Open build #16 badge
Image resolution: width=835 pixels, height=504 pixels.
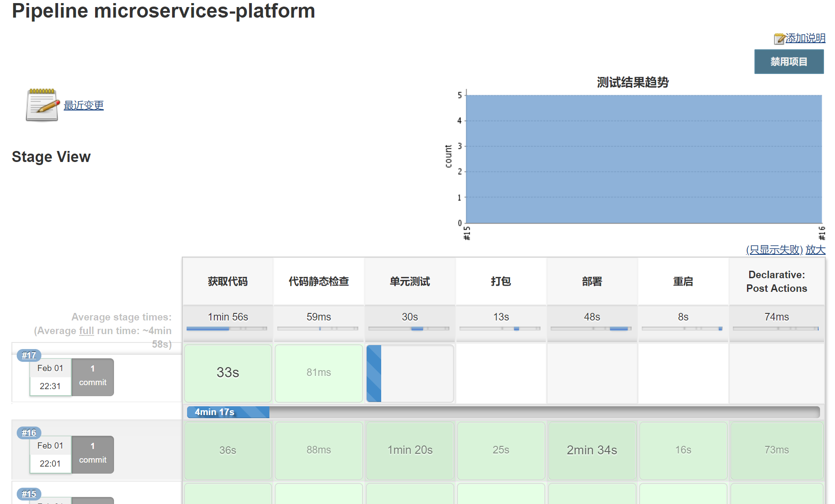pos(29,433)
